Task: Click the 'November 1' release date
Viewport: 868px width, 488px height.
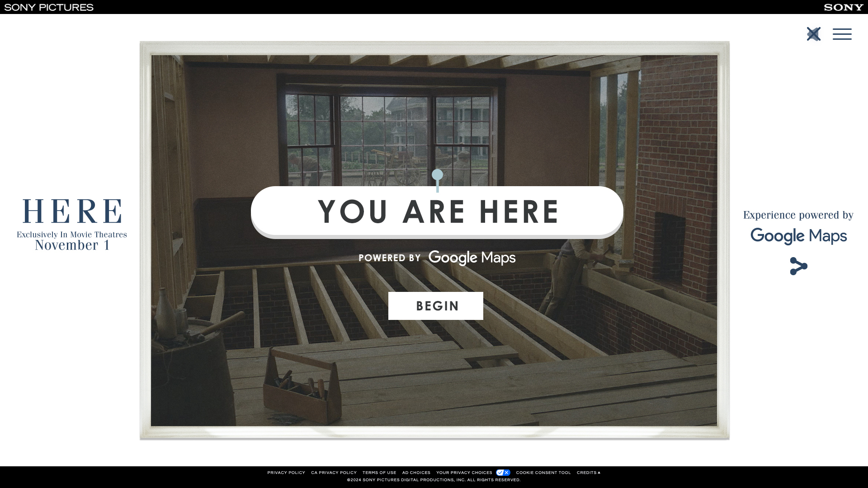Action: click(x=72, y=245)
